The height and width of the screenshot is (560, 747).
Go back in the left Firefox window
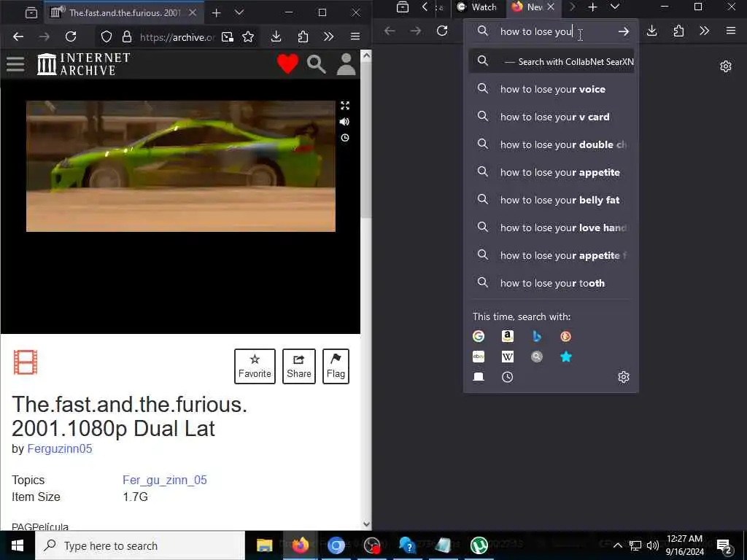[18, 36]
